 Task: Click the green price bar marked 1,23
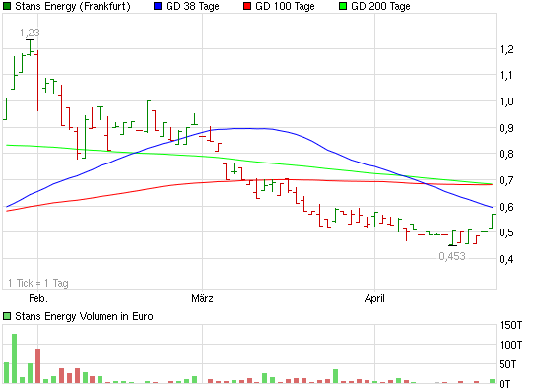coord(31,47)
